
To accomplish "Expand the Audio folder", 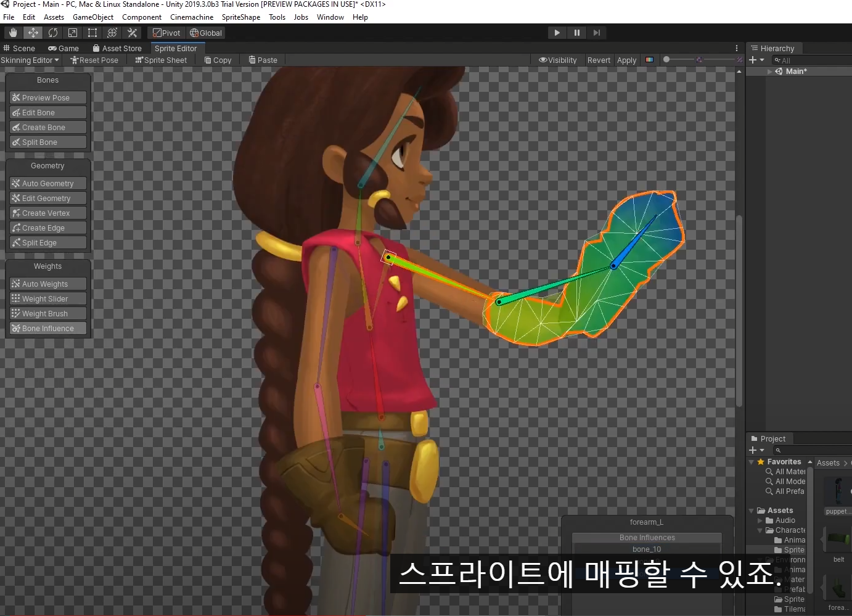I will pyautogui.click(x=760, y=520).
